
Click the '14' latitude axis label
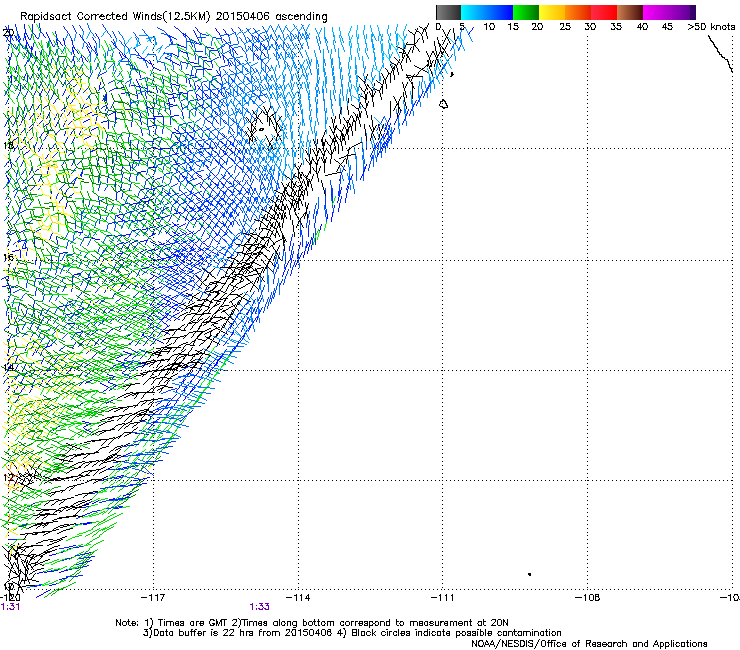point(8,368)
